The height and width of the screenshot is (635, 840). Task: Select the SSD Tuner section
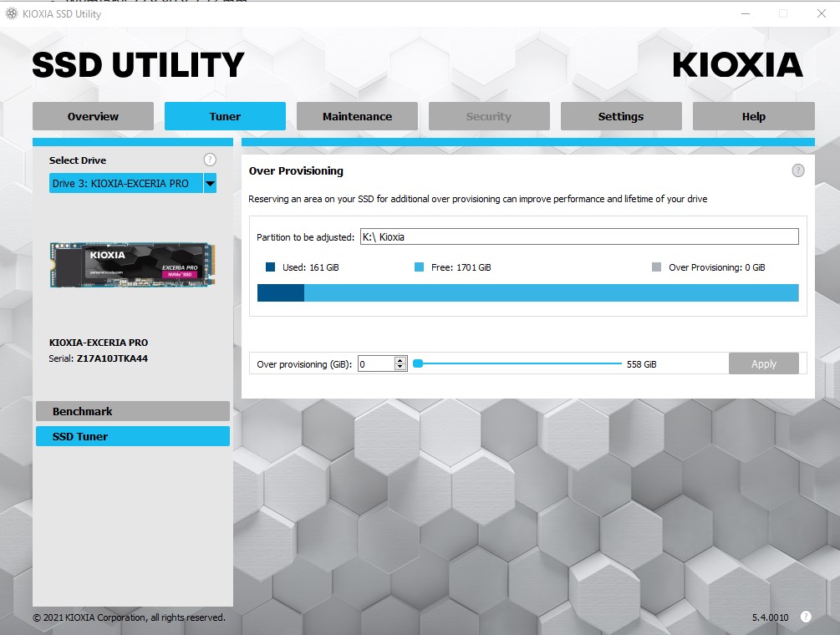coord(133,436)
